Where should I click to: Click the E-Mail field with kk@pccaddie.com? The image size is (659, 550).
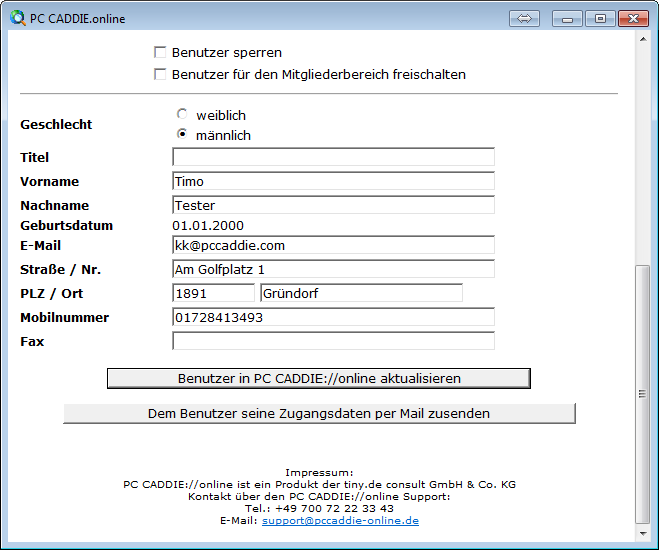tap(333, 245)
